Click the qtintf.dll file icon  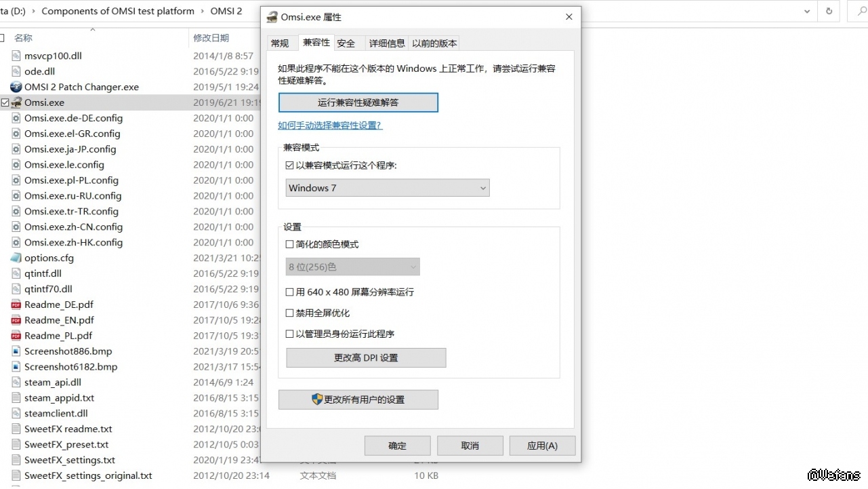tap(16, 273)
